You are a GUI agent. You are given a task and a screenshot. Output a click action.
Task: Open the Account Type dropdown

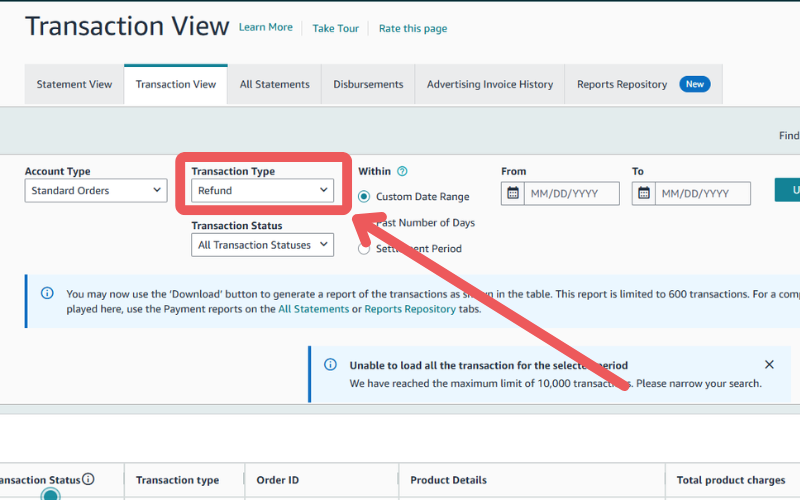95,190
